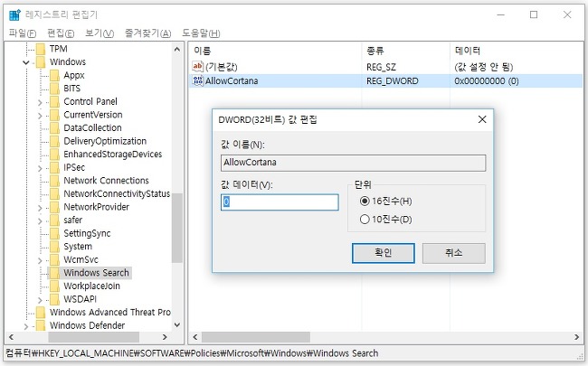This screenshot has height=366, width=588.
Task: Click the tree pane scroll down arrow
Action: click(x=177, y=325)
